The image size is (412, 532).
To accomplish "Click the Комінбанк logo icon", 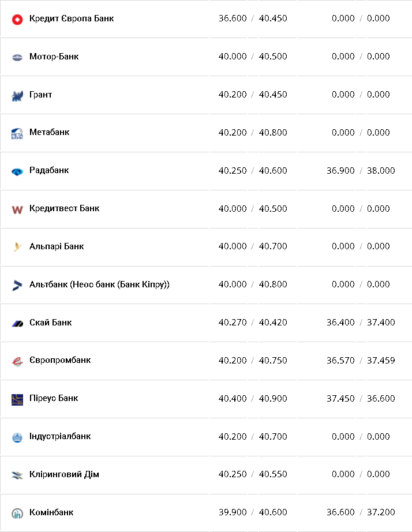I will click(17, 513).
